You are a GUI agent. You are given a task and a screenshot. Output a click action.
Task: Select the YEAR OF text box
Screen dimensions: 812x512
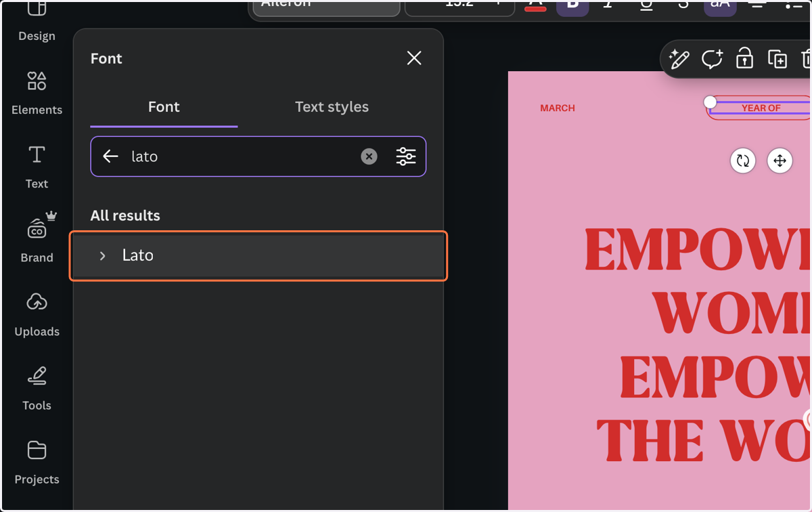[761, 108]
